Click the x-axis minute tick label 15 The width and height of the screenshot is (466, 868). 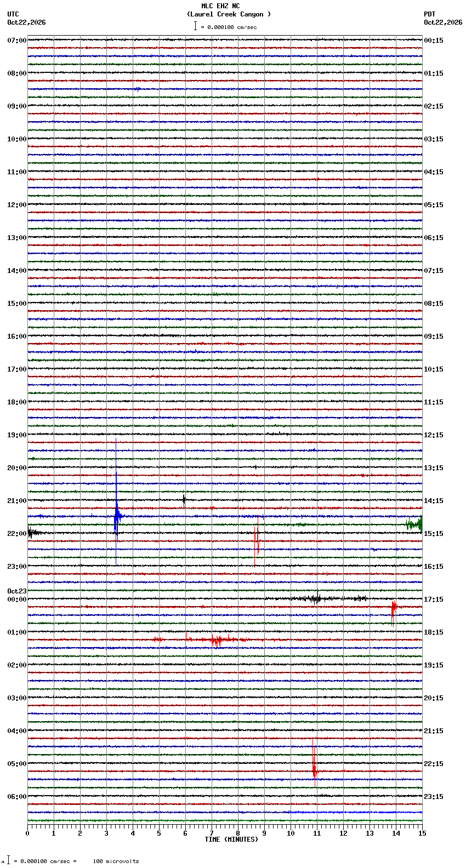click(x=422, y=833)
